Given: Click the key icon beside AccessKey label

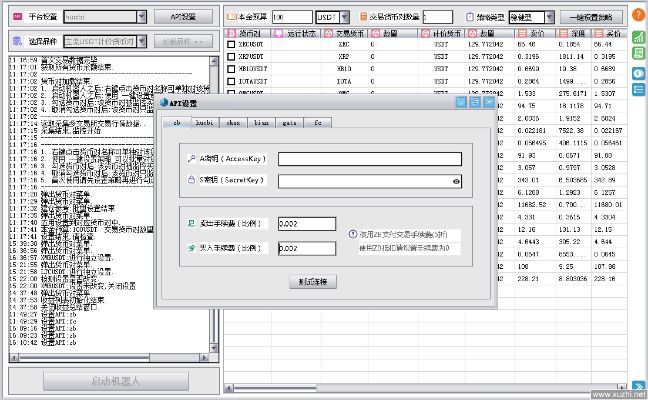Looking at the screenshot, I should pos(191,158).
